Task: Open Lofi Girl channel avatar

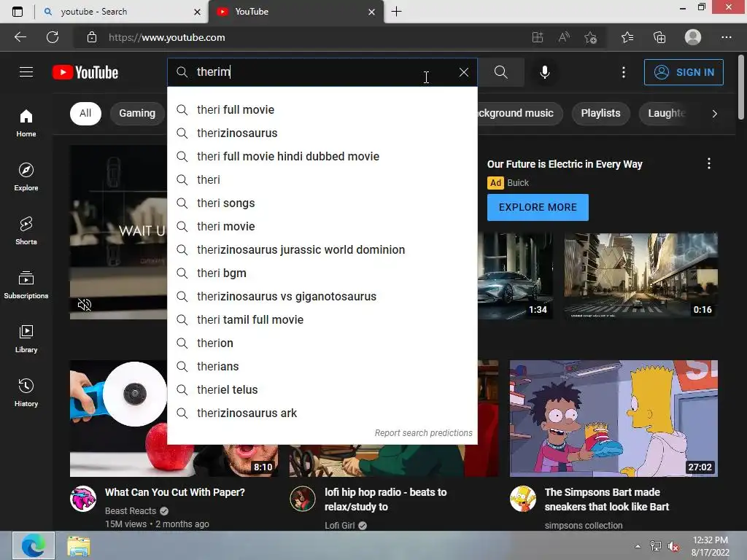Action: point(303,499)
